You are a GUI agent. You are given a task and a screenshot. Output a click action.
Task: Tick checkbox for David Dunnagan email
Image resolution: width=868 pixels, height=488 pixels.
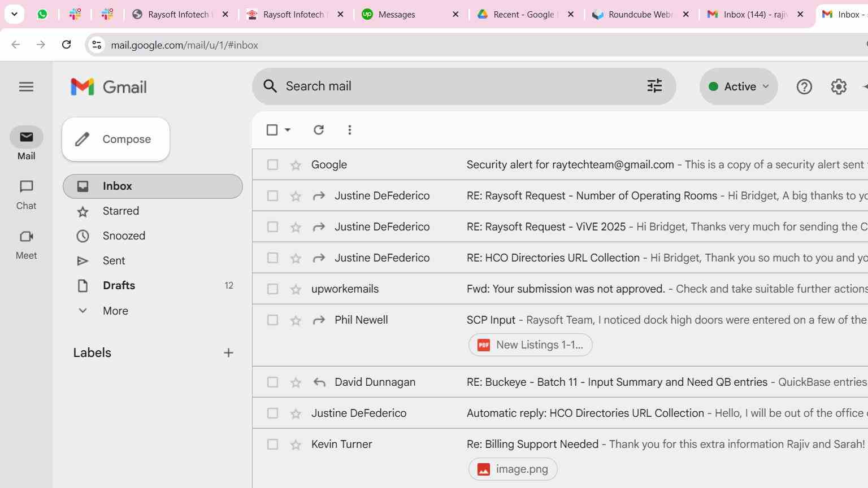pyautogui.click(x=272, y=382)
